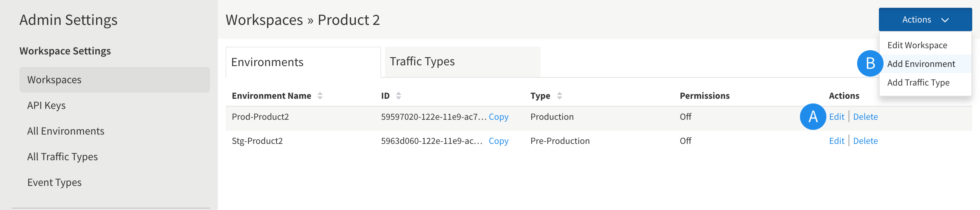980x210 pixels.
Task: Sort table using ID column sort icon
Action: pos(399,96)
